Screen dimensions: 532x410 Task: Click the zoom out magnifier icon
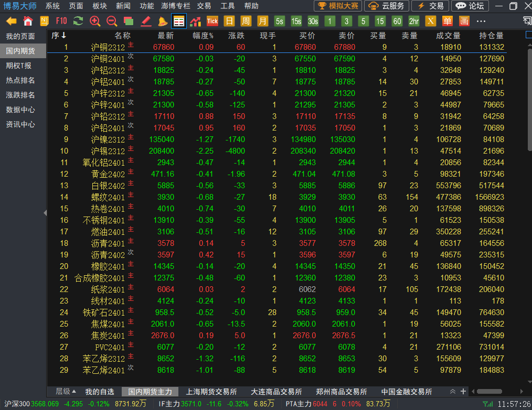(112, 21)
